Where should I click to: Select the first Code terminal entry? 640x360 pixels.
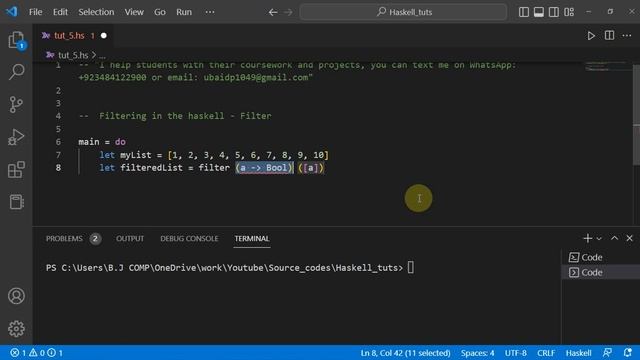tap(601, 257)
